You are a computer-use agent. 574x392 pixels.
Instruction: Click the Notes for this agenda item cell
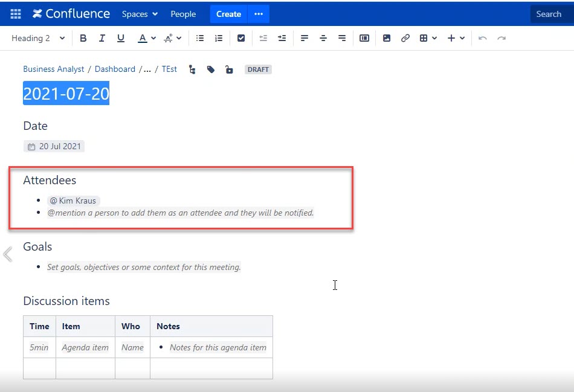coord(211,347)
